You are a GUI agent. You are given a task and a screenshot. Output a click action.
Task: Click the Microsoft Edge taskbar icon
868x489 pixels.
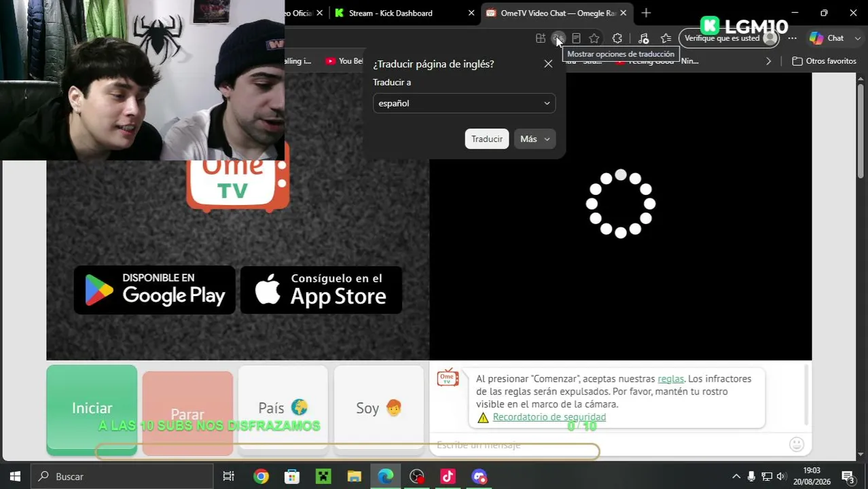click(386, 477)
